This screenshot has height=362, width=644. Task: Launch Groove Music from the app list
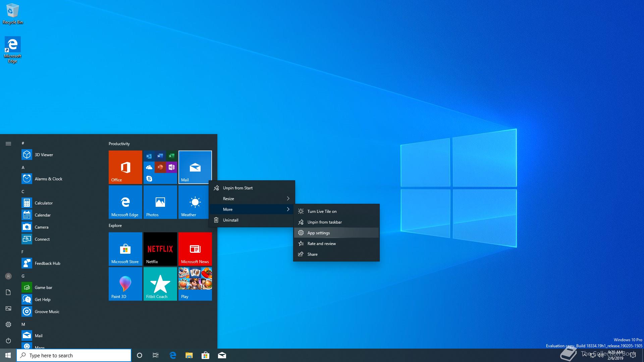(x=62, y=312)
